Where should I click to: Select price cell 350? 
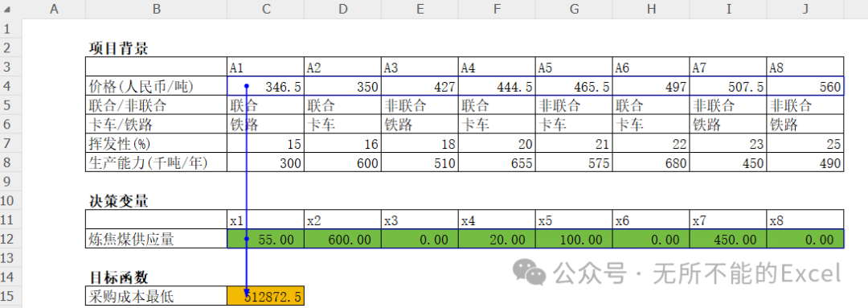coord(342,86)
